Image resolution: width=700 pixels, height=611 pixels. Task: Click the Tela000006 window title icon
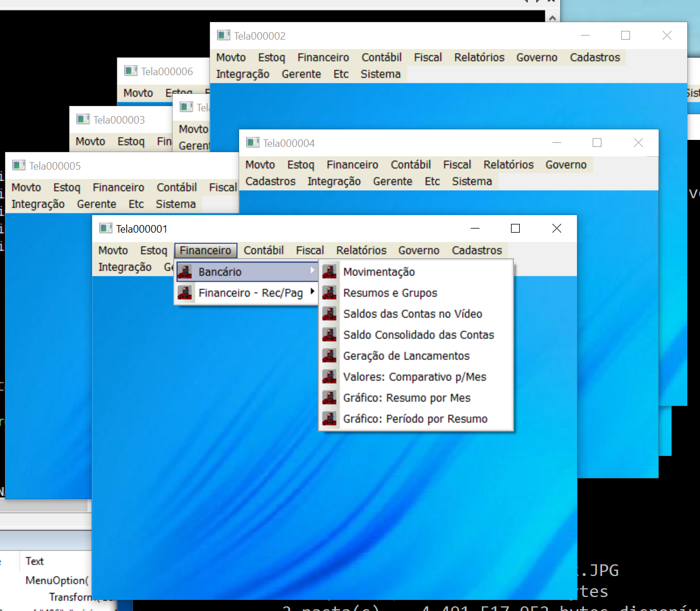tap(131, 71)
